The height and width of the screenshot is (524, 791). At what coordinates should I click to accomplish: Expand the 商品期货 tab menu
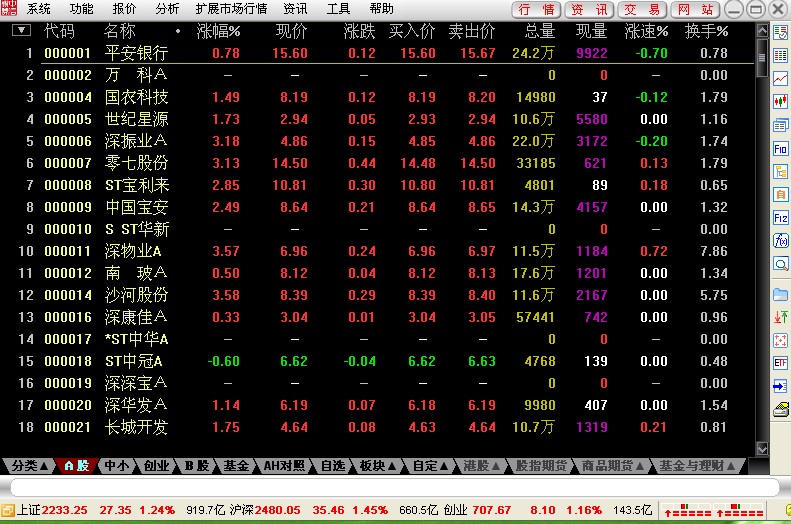pyautogui.click(x=613, y=466)
